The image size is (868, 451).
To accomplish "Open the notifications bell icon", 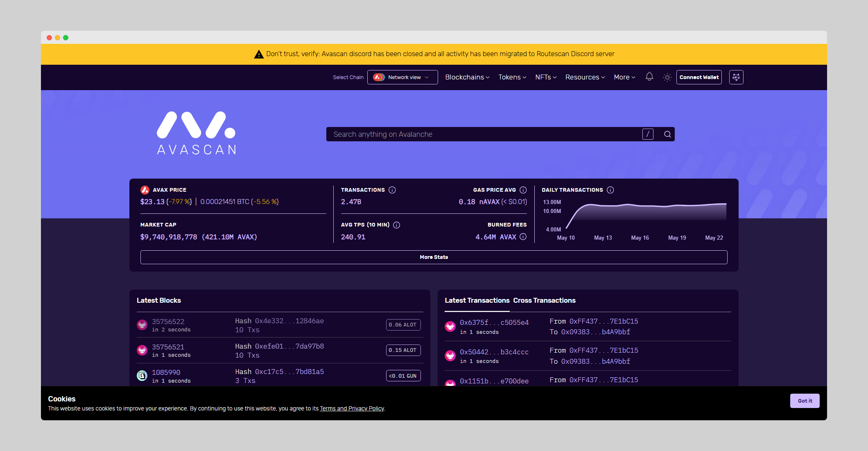I will point(649,77).
